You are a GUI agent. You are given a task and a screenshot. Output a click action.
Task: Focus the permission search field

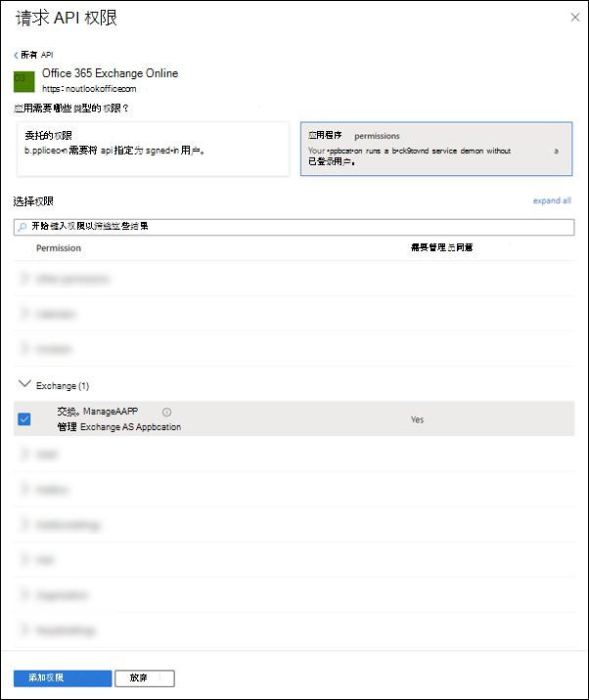pos(294,227)
